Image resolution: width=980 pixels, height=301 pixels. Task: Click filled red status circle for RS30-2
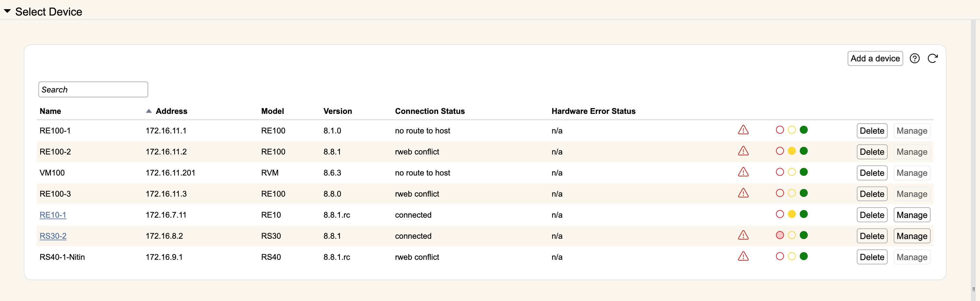[x=780, y=235]
